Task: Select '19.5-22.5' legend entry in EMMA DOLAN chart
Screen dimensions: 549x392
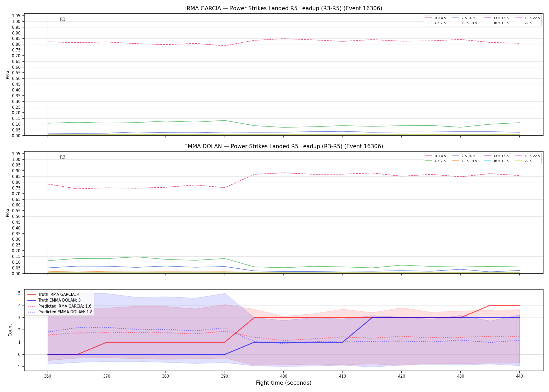Action: [528, 156]
